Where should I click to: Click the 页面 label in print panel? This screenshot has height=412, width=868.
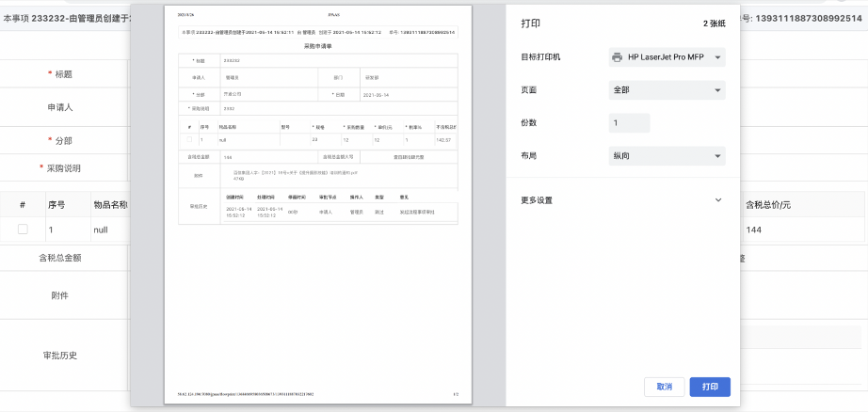[x=529, y=90]
